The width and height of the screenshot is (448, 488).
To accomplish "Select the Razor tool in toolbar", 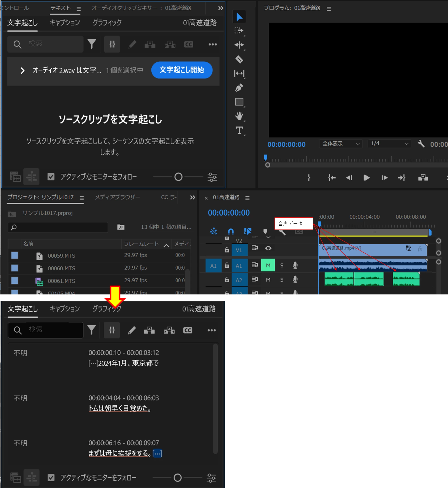I will pos(239,59).
